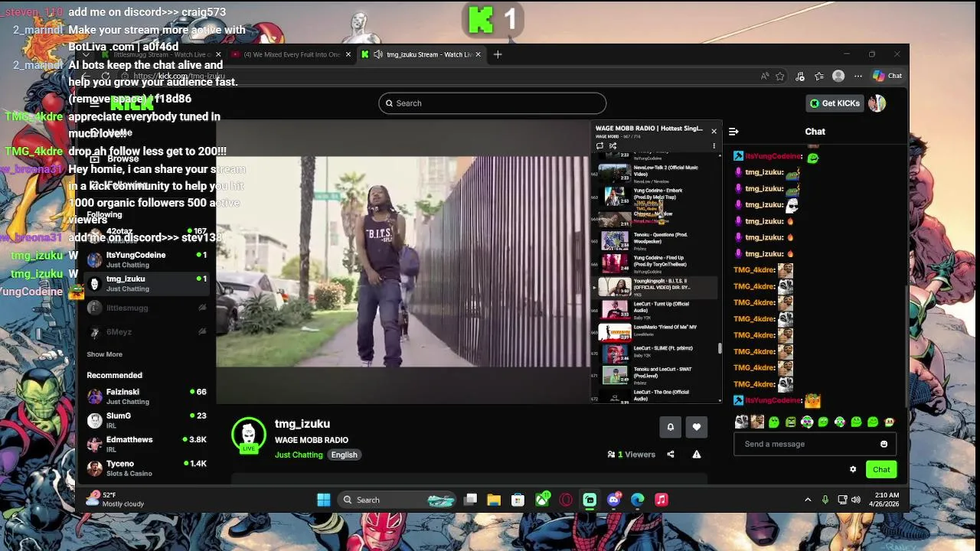Image resolution: width=980 pixels, height=551 pixels.
Task: Mute tab via speaker icon
Action: [378, 54]
